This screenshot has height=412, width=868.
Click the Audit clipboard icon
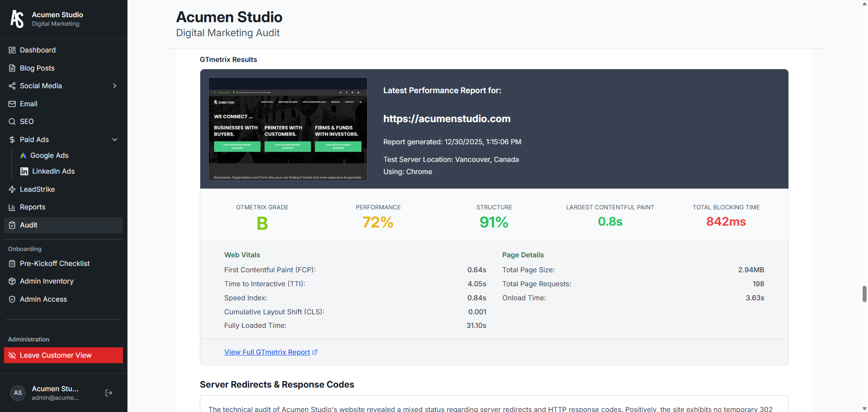(x=12, y=225)
